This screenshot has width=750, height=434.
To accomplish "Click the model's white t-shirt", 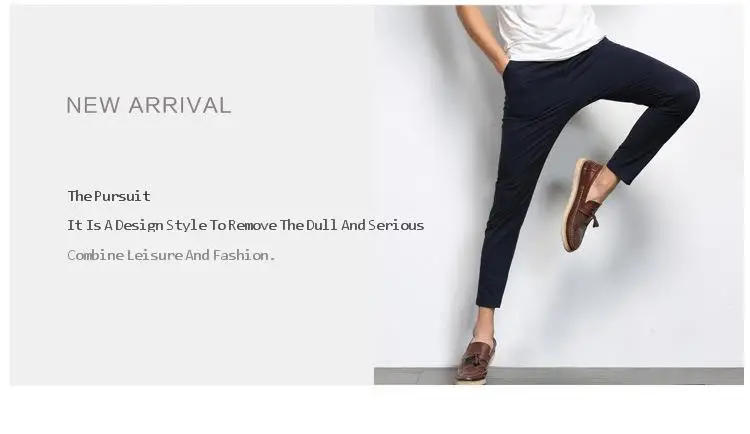I will click(549, 29).
